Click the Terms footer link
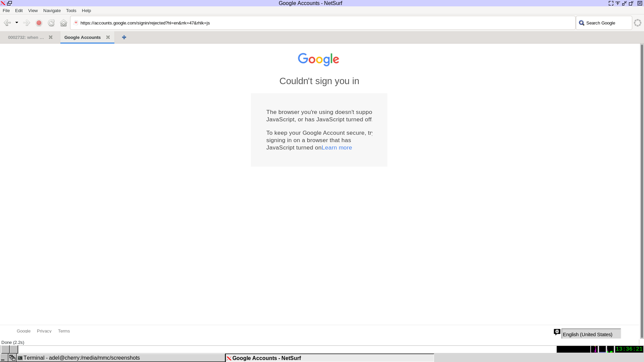Screen dimensions: 644x362 [64, 331]
